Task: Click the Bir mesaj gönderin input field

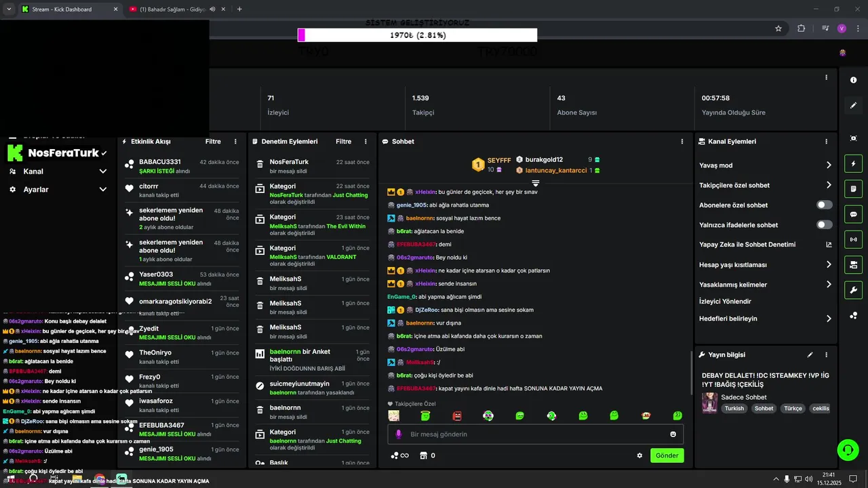Action: click(x=536, y=434)
